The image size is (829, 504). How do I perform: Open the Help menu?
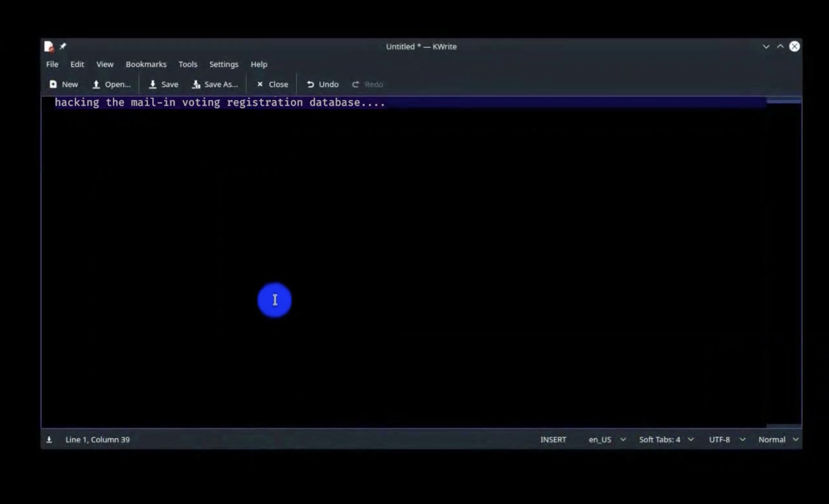[259, 64]
